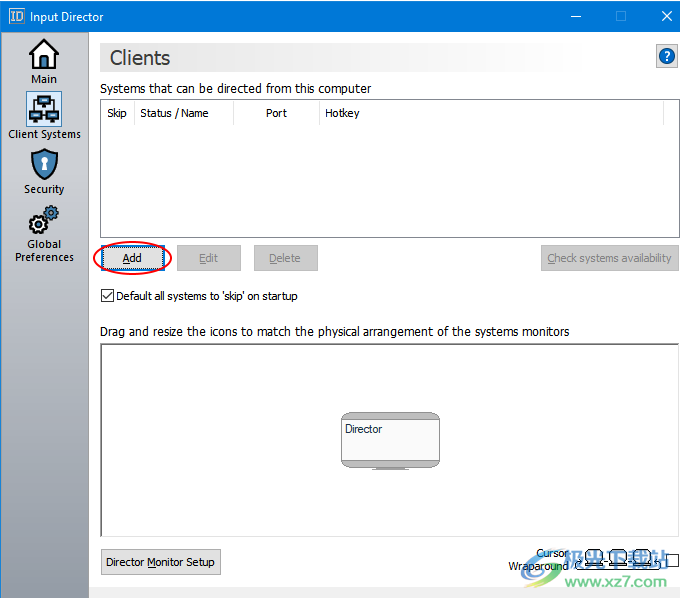The image size is (680, 598).
Task: Click the 'Cursor Wraparound' label
Action: tap(538, 560)
